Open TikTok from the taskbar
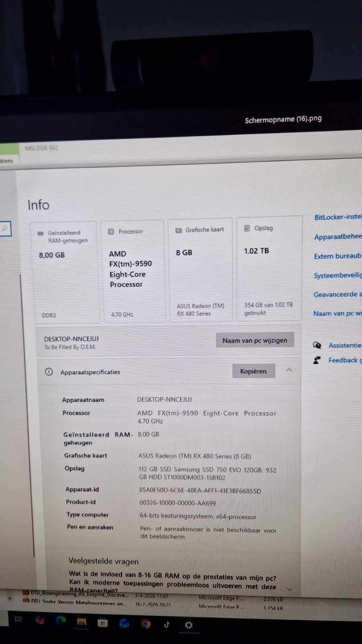The height and width of the screenshot is (644, 362). point(167,625)
